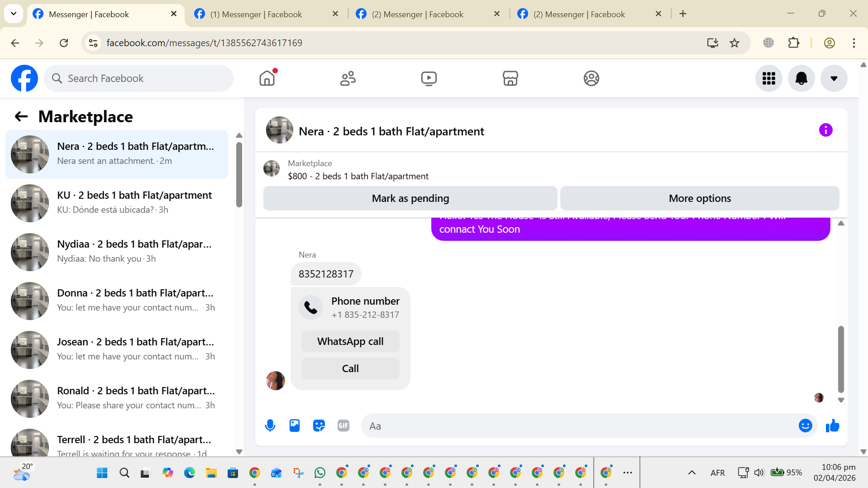This screenshot has width=868, height=488.
Task: Open the Windows Start menu
Action: (102, 473)
